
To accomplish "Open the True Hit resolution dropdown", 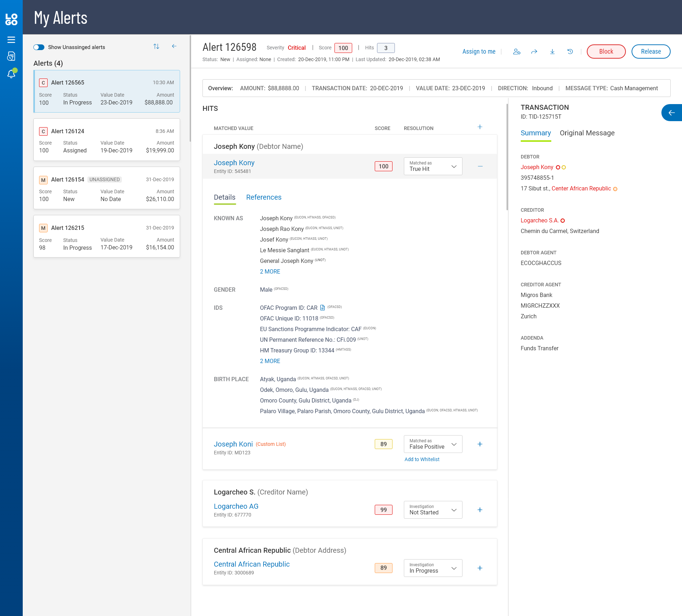I will 433,166.
